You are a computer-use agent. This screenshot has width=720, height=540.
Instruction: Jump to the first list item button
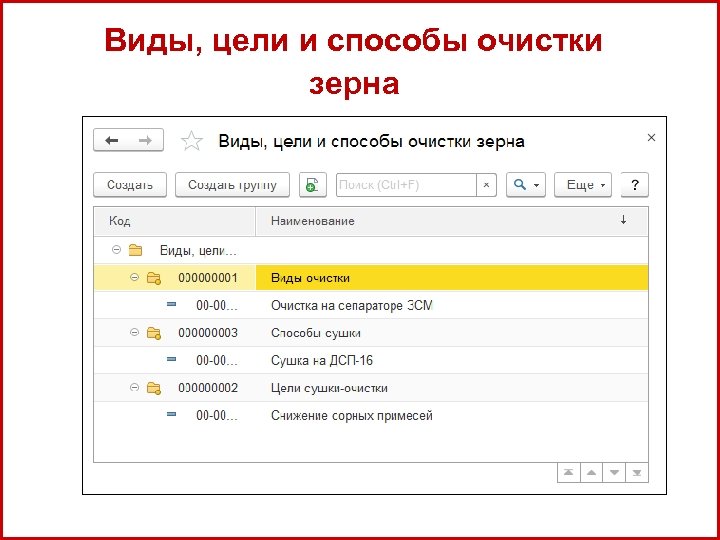tap(568, 472)
